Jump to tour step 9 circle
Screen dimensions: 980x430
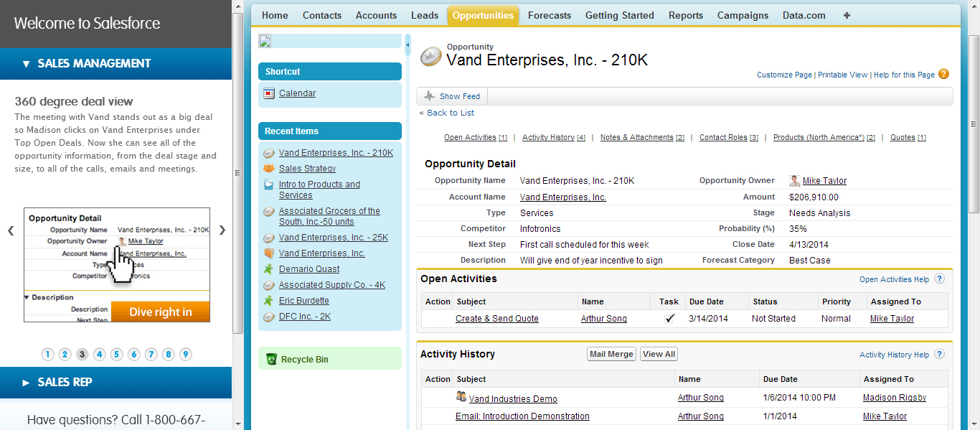[x=186, y=354]
